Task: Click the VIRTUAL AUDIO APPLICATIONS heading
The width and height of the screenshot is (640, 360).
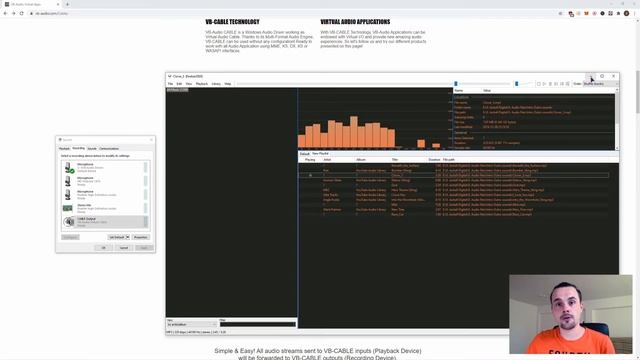Action: pyautogui.click(x=355, y=22)
